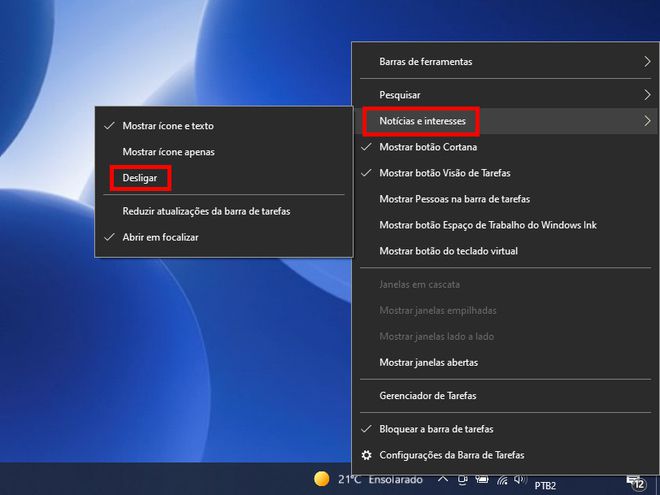The height and width of the screenshot is (495, 660).
Task: Open the weather widget sun icon
Action: tap(322, 479)
